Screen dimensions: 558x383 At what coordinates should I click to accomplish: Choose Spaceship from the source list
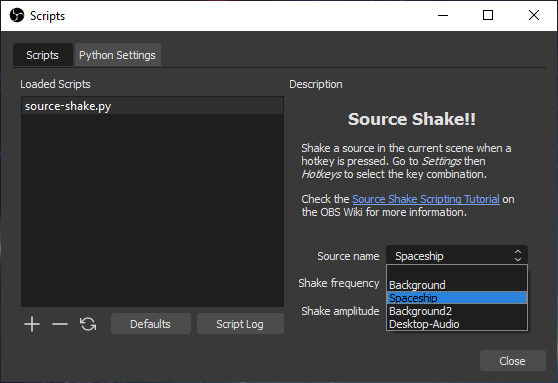pyautogui.click(x=457, y=298)
